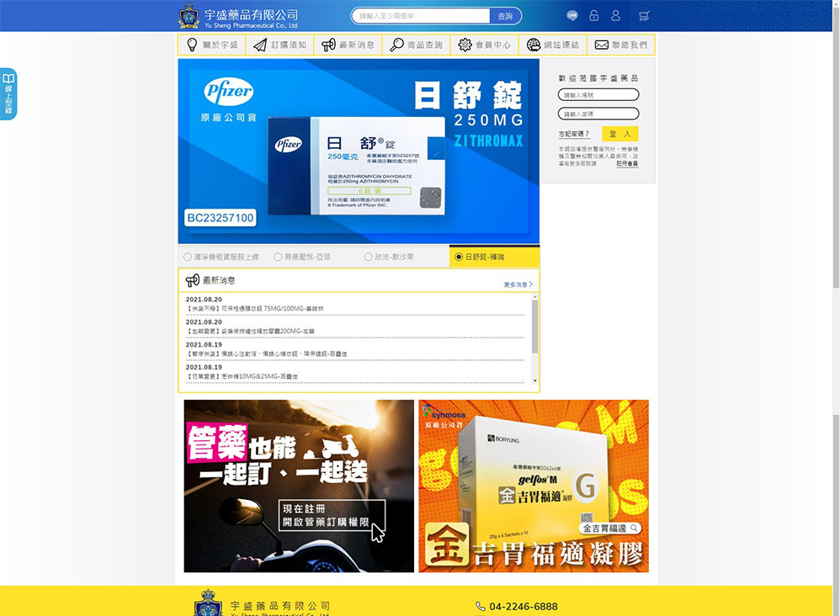Click the yellow 登入 login button
This screenshot has height=616, width=840.
pyautogui.click(x=619, y=134)
